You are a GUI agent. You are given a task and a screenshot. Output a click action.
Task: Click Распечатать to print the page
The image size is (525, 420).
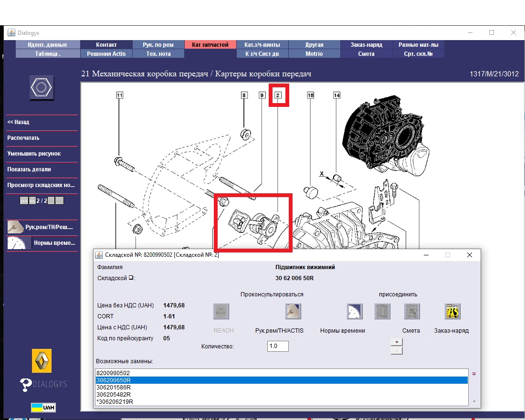pos(42,138)
